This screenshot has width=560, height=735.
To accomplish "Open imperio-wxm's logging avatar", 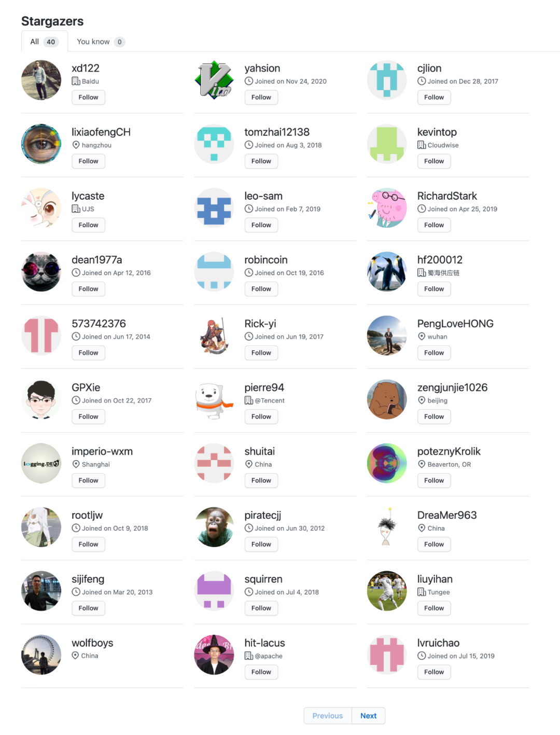I will 41,463.
